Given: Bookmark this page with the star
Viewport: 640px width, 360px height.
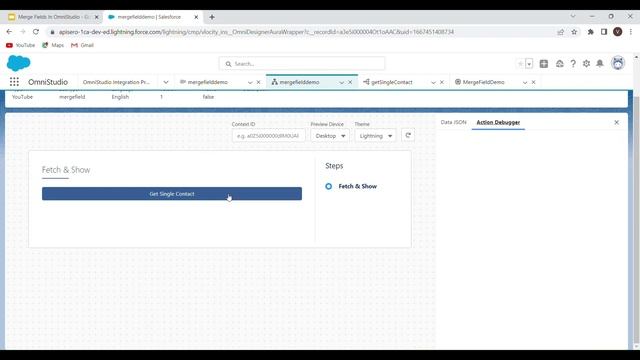Looking at the screenshot, I should click(x=574, y=32).
